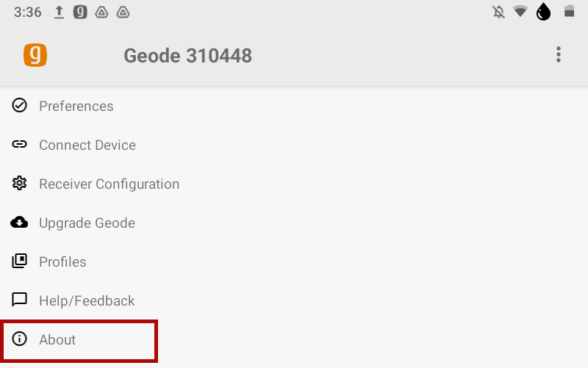
Task: Open Help/Feedback entry
Action: tap(87, 301)
